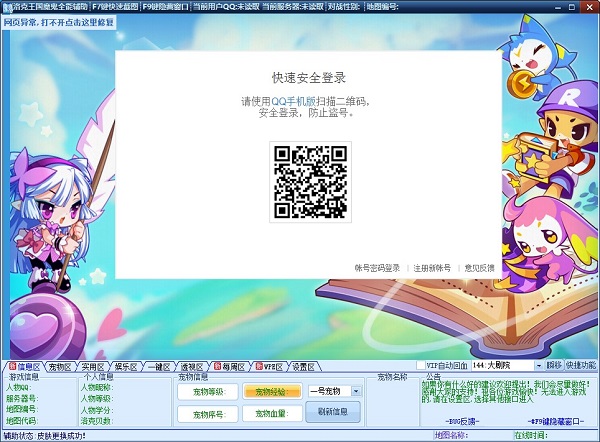Expand the 一号宠物 pet selector

pyautogui.click(x=356, y=391)
